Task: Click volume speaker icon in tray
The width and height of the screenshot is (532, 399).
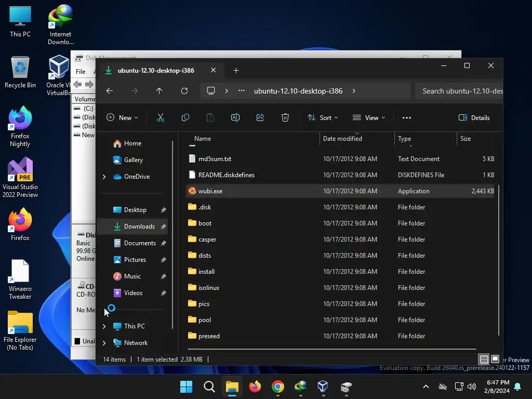Action: (x=472, y=387)
